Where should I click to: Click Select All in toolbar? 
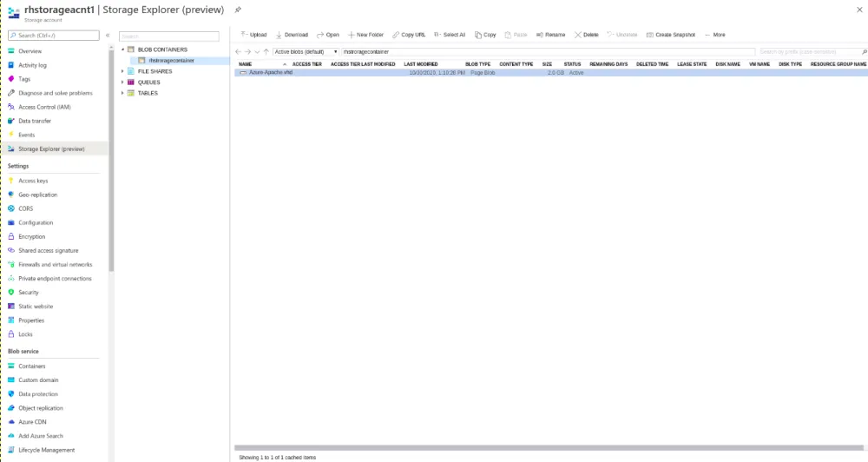tap(450, 35)
